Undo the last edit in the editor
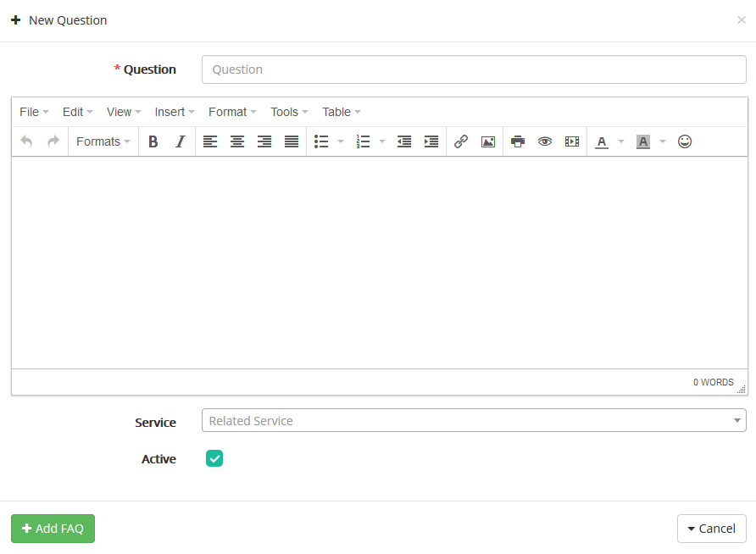 [x=26, y=141]
